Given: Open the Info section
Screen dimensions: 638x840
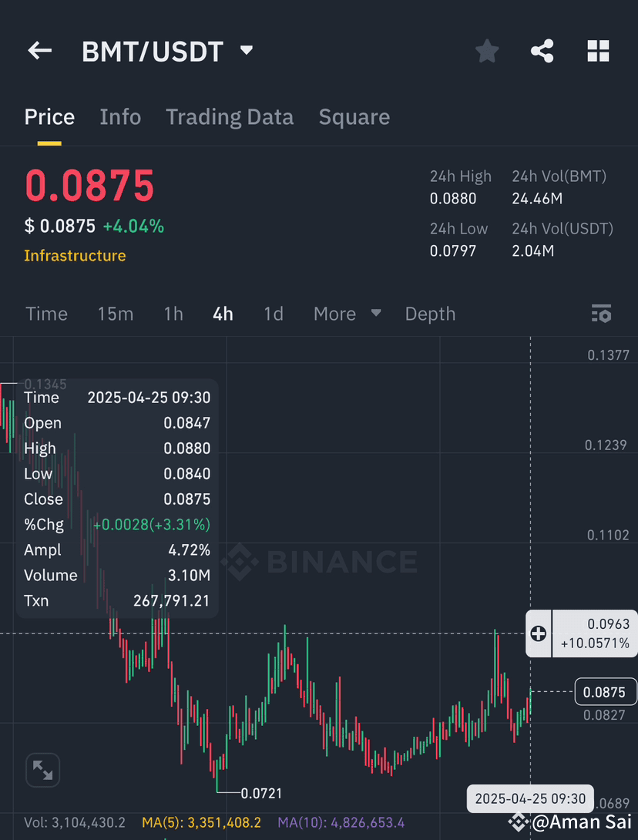Looking at the screenshot, I should point(120,116).
